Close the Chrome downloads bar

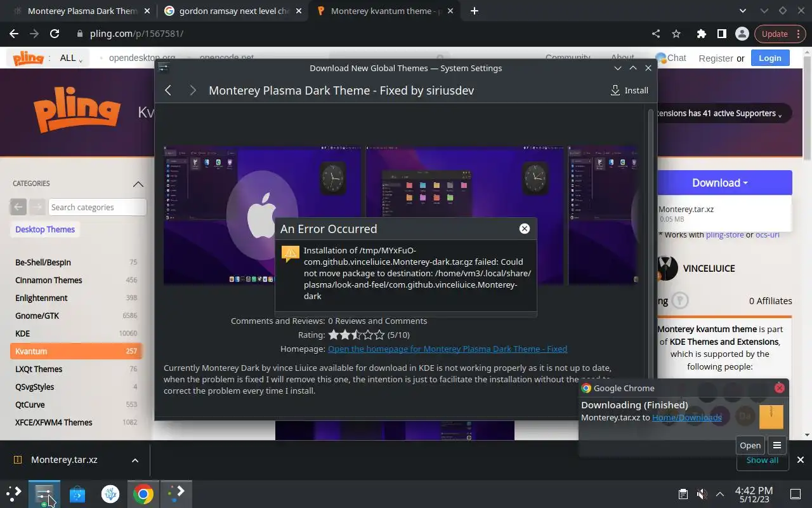click(800, 460)
